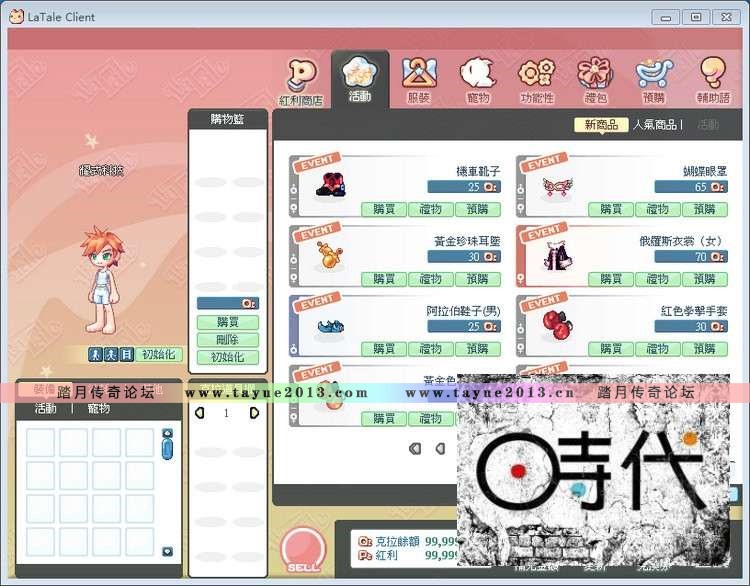Open the 裝備 equipment inventory tab
Viewport: 750px width, 586px height.
[x=45, y=389]
